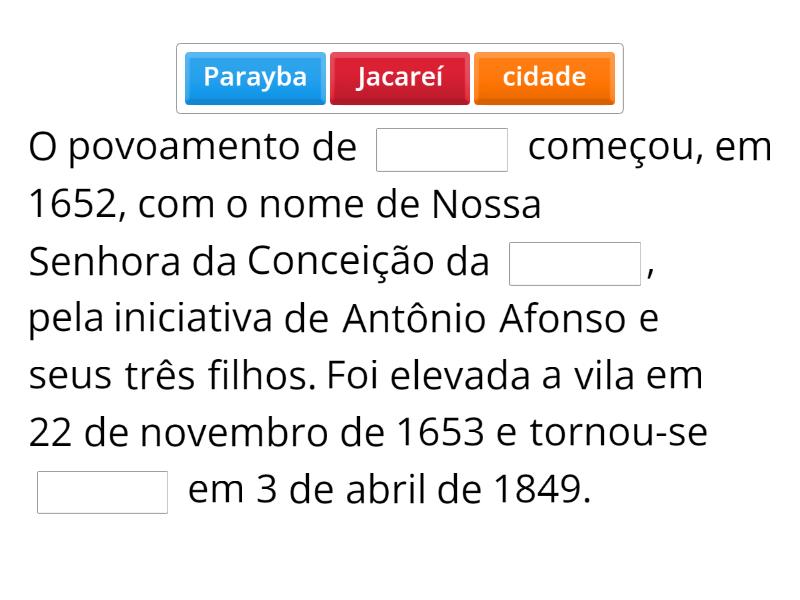Screen dimensions: 800x600
Task: Click the blank before 'em 3 de abril'
Action: pyautogui.click(x=102, y=492)
